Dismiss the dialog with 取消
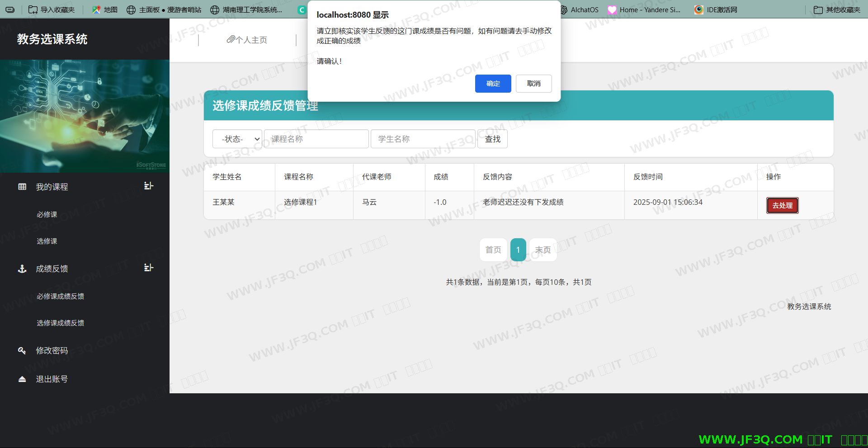868x448 pixels. point(533,84)
